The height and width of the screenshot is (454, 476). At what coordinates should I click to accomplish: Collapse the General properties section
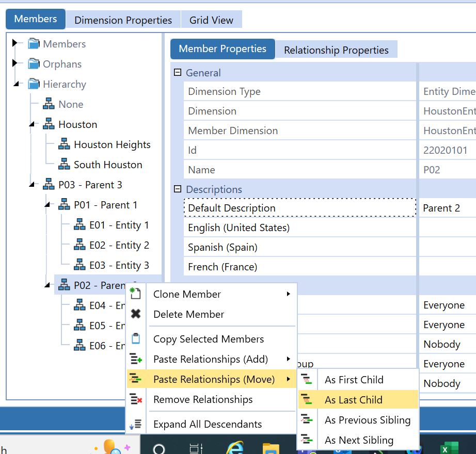(x=178, y=73)
